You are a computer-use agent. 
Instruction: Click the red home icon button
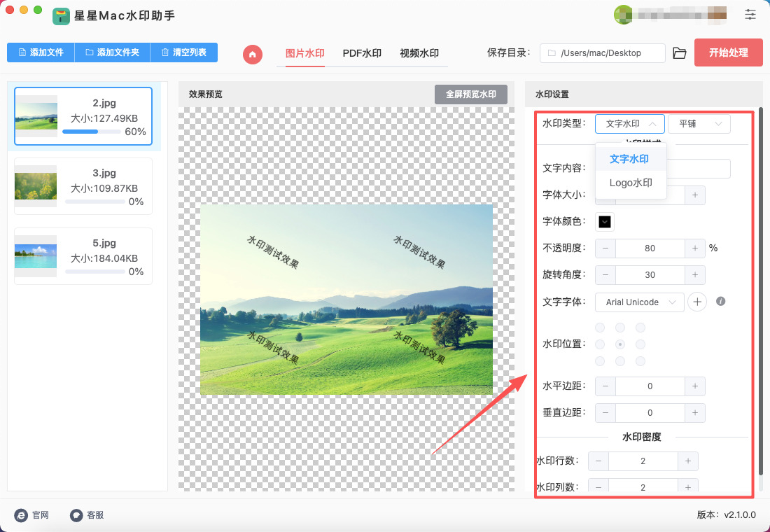252,54
